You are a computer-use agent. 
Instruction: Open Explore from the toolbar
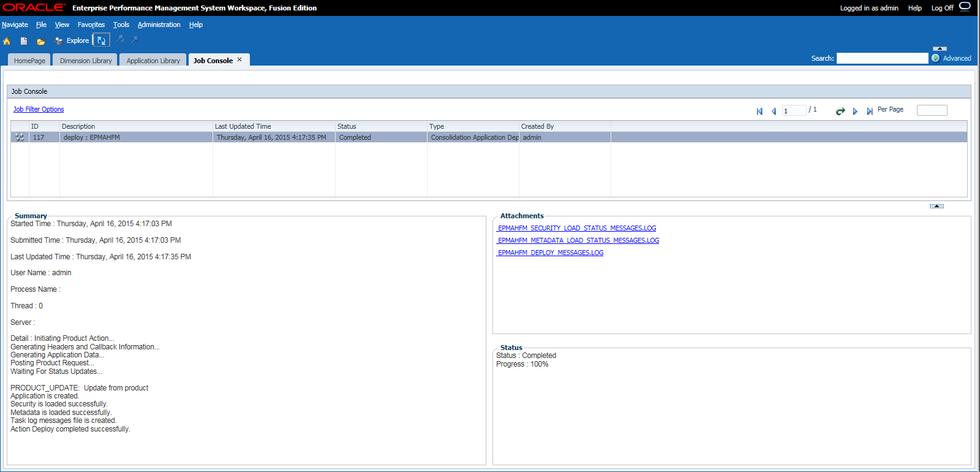coord(72,41)
